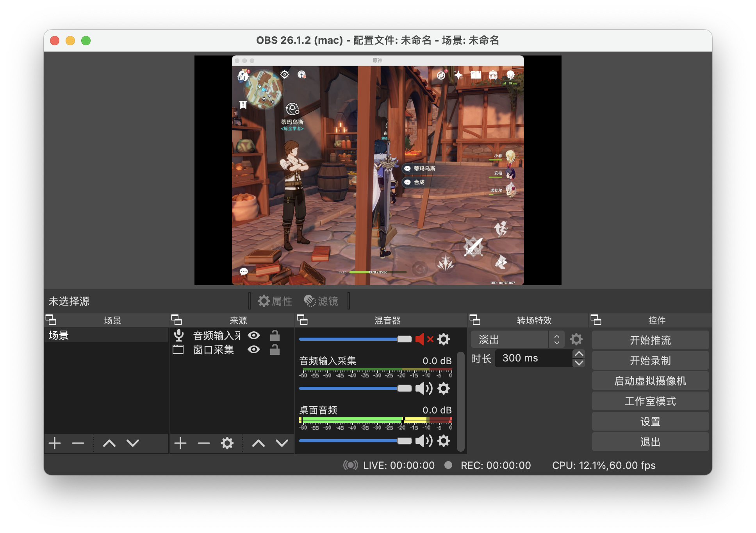The image size is (756, 533).
Task: Toggle lock on 窗口采集 source
Action: tap(275, 349)
